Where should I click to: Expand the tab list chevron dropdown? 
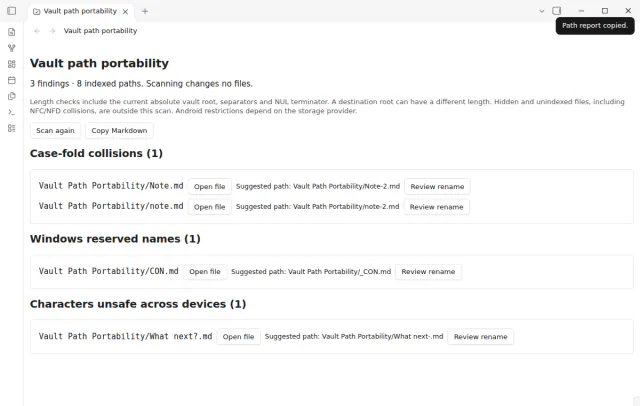coord(542,11)
